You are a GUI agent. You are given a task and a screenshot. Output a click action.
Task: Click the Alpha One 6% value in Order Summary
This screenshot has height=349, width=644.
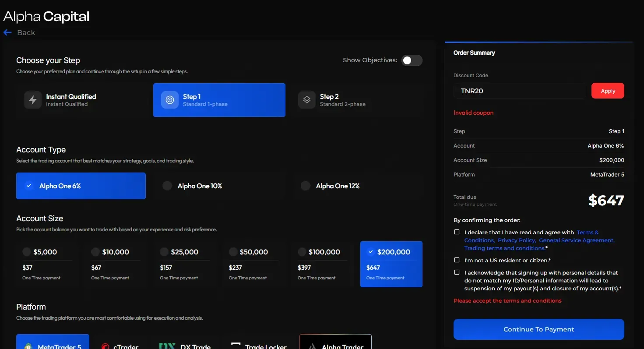606,146
